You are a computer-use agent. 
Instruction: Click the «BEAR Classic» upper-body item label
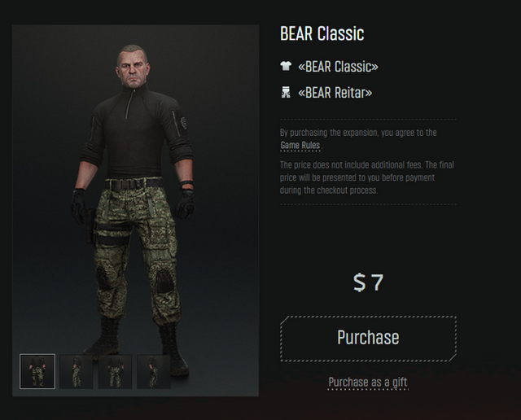point(338,67)
